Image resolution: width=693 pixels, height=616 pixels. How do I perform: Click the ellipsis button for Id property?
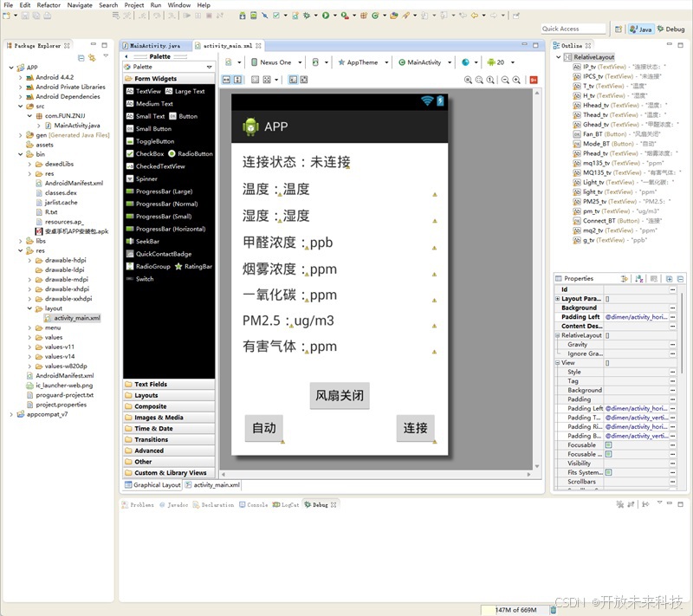[673, 290]
